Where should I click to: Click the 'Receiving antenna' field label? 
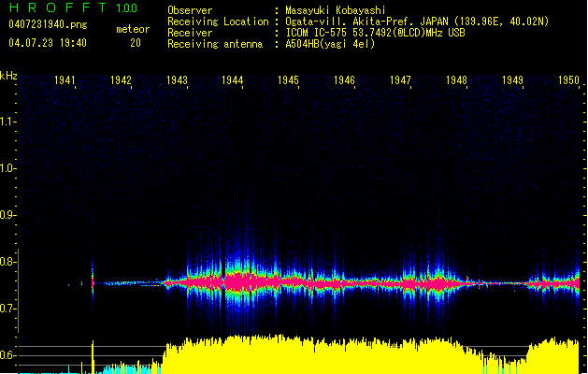coord(215,44)
